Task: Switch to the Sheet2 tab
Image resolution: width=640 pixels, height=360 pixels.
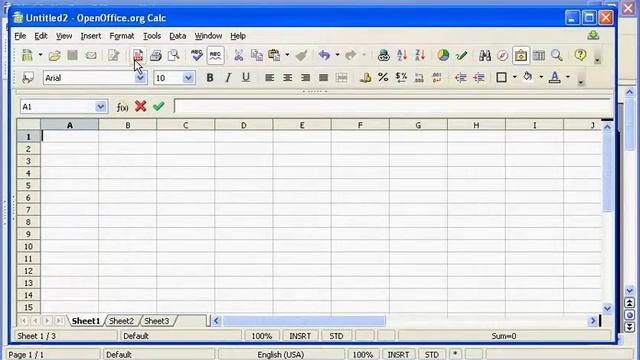Action: [122, 321]
